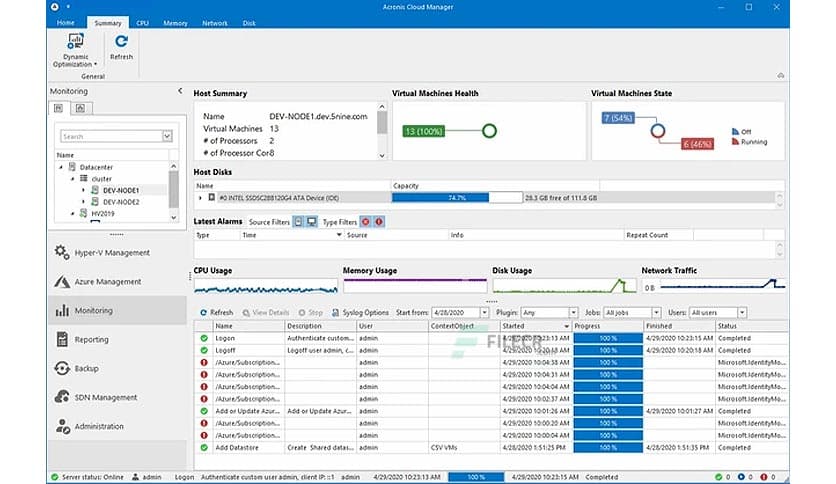Open Backup section icon
This screenshot has height=484, width=836.
62,368
